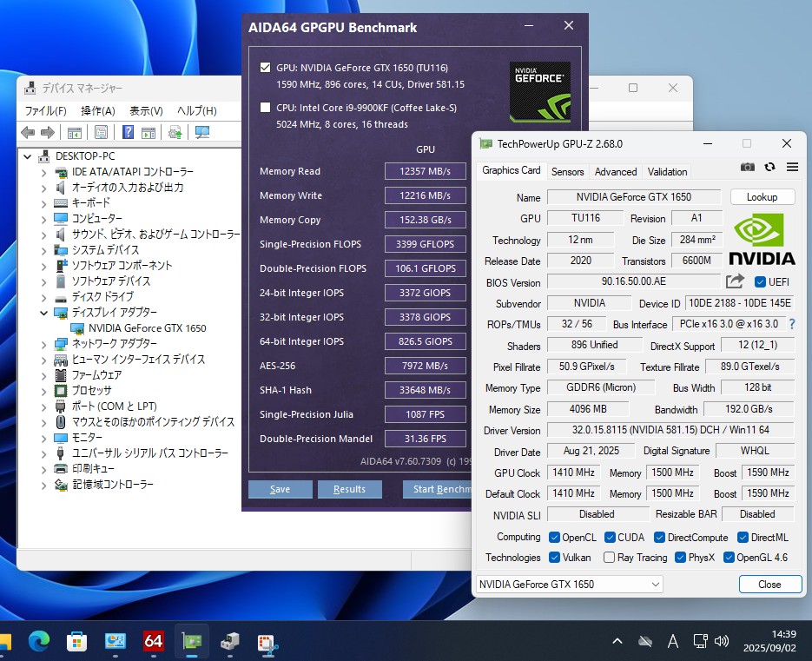Click the Properties toolbar icon in Device Manager
812x661 pixels.
click(101, 133)
